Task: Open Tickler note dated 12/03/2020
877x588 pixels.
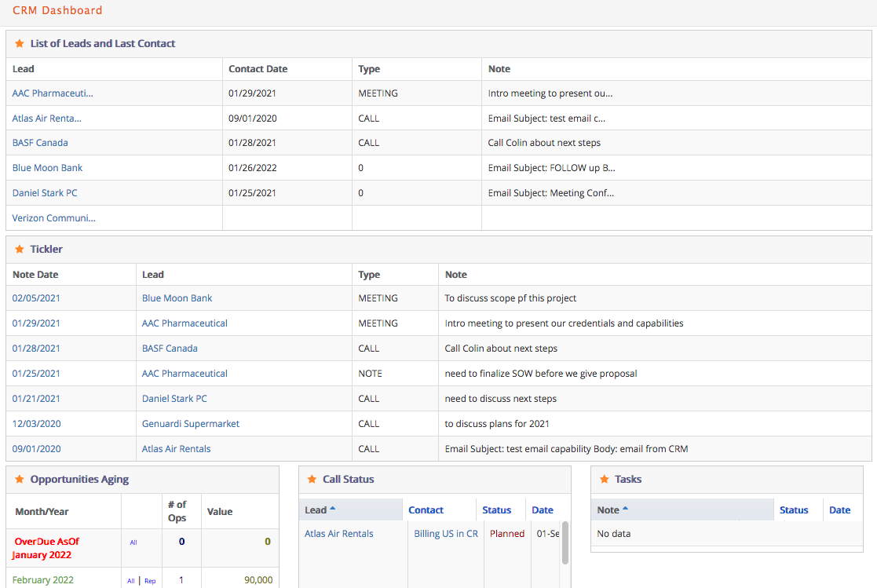Action: [36, 424]
